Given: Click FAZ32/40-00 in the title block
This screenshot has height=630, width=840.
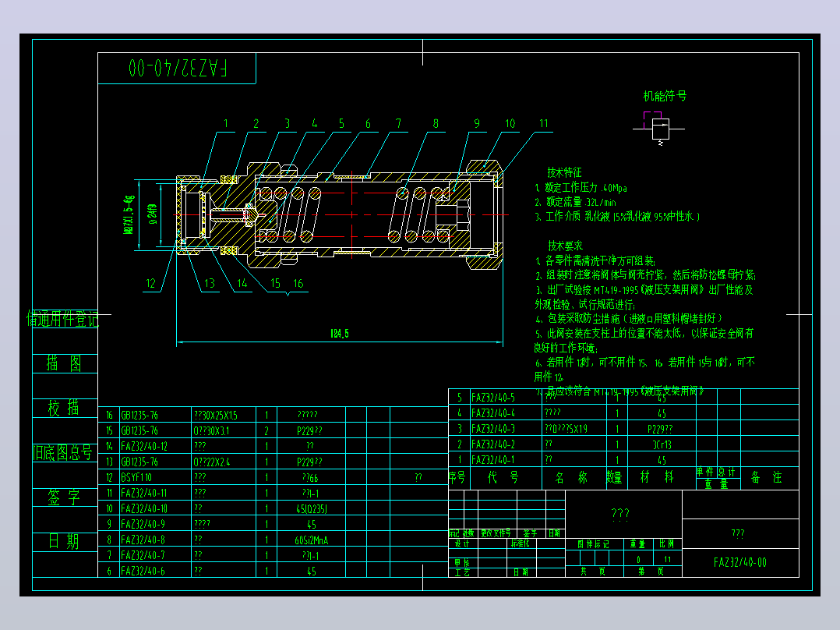Looking at the screenshot, I should coord(739,562).
